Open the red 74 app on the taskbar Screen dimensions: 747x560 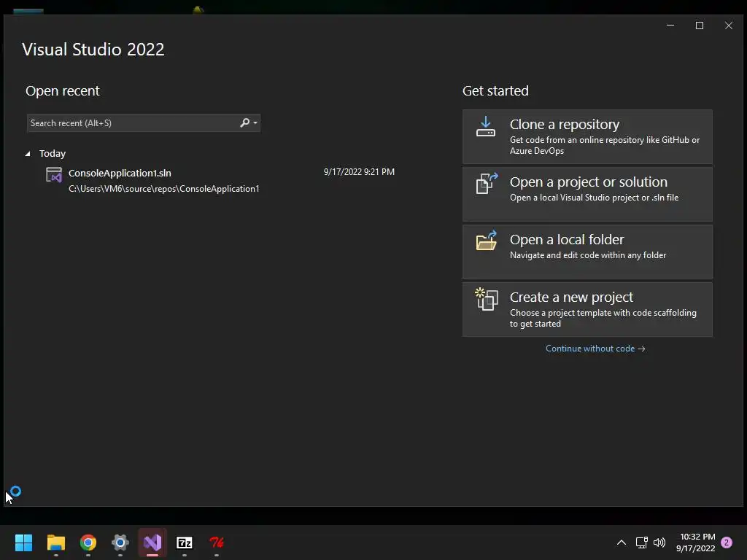coord(216,542)
